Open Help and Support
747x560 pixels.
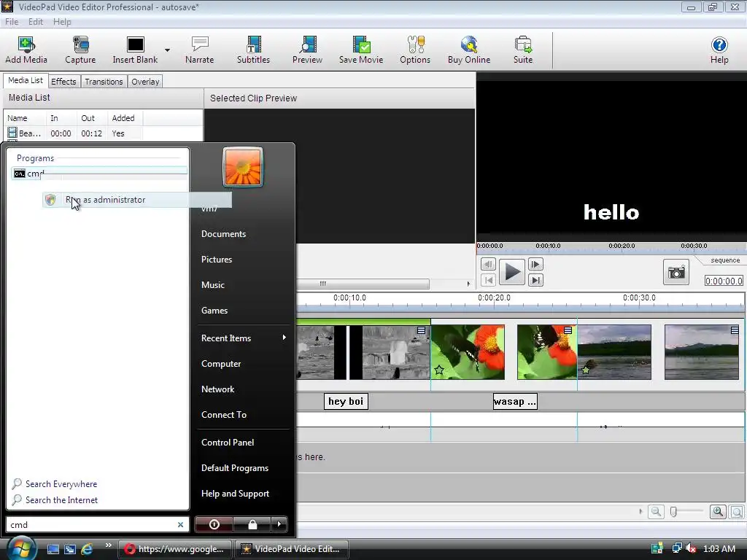point(235,494)
